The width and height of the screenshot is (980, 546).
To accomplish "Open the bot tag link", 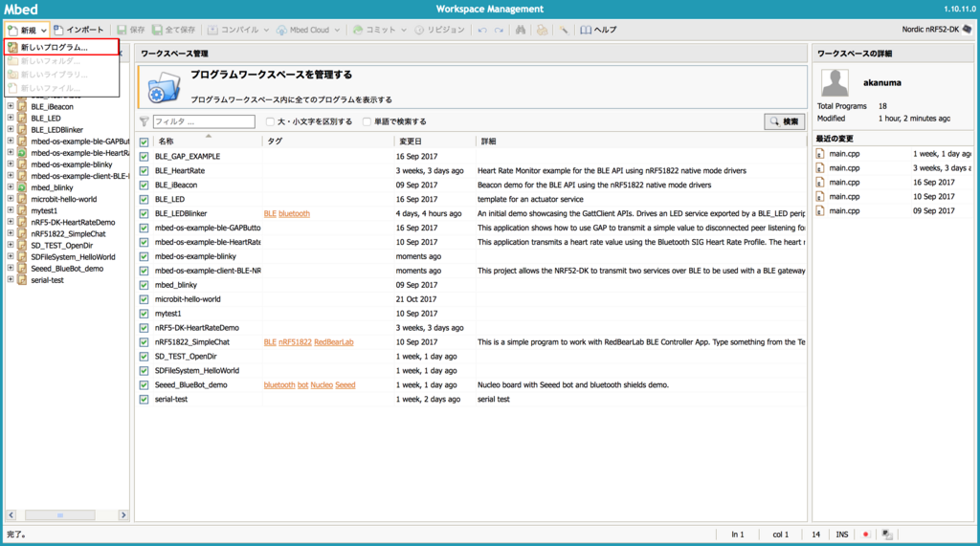I will (x=303, y=385).
